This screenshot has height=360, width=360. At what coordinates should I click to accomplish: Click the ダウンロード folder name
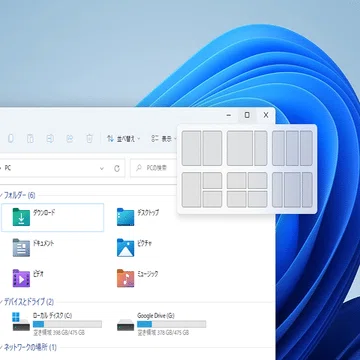44,213
